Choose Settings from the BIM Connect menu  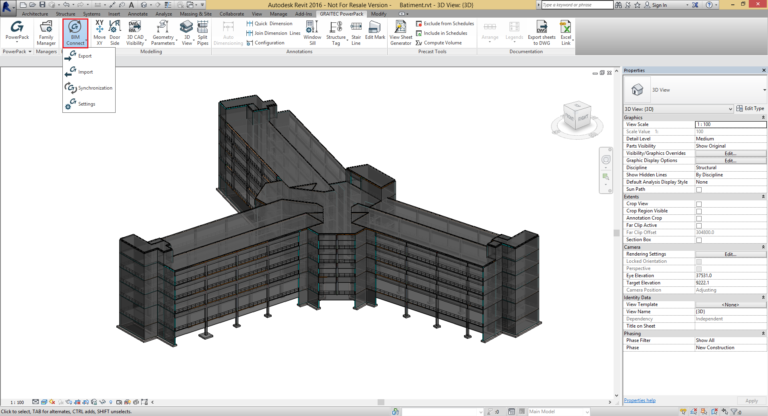pyautogui.click(x=89, y=104)
